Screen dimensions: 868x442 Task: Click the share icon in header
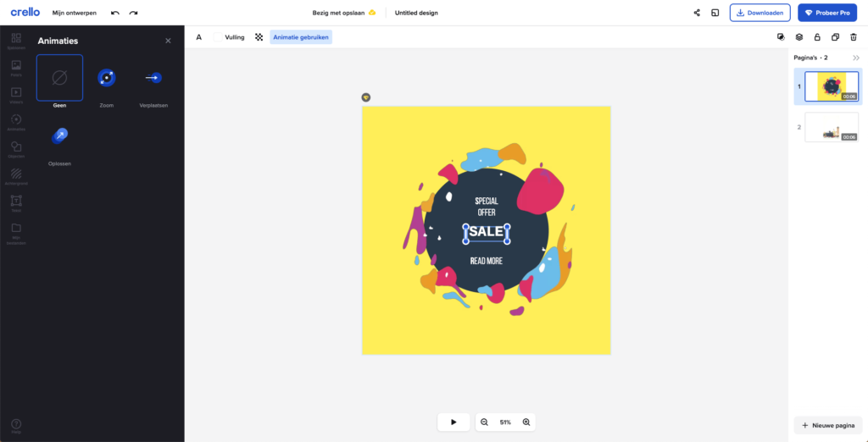[x=697, y=13]
